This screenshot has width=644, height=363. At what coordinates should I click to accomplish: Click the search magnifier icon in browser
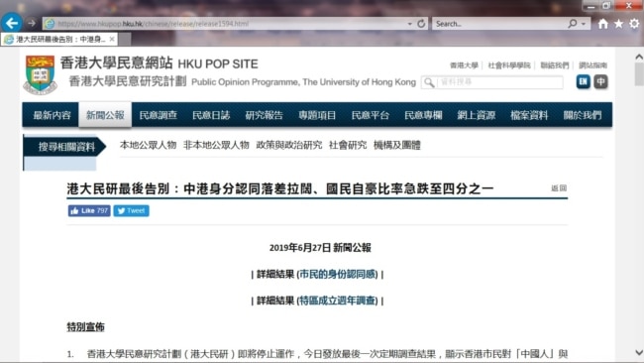coord(572,24)
